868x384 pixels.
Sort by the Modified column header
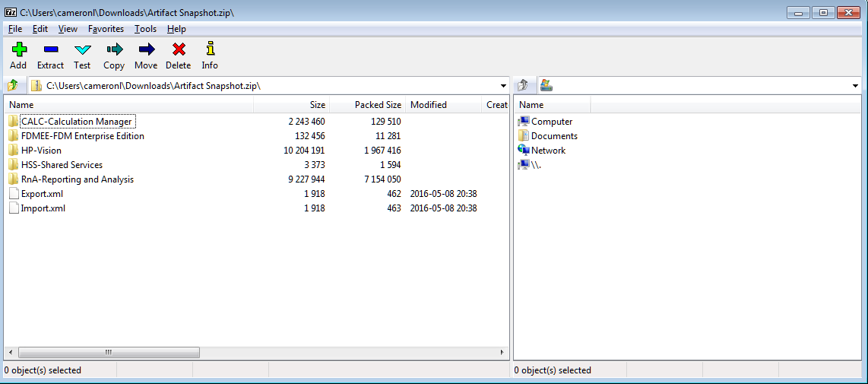pos(443,105)
